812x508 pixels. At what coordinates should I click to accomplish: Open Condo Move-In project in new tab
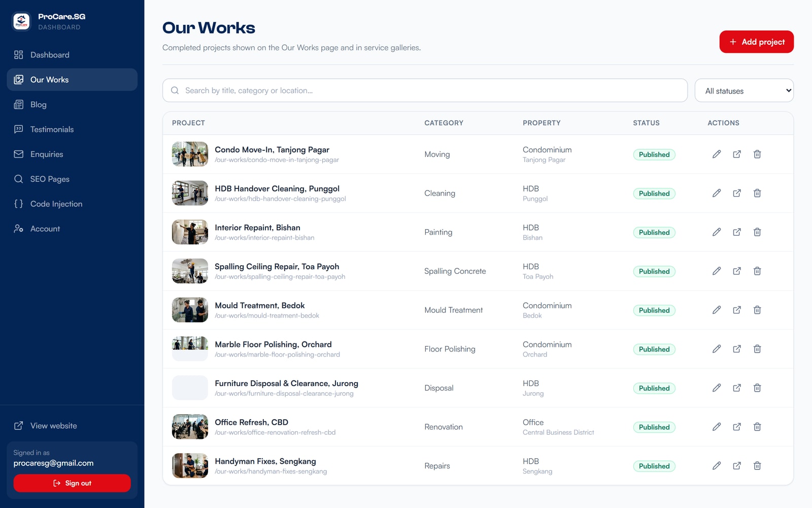click(x=737, y=154)
